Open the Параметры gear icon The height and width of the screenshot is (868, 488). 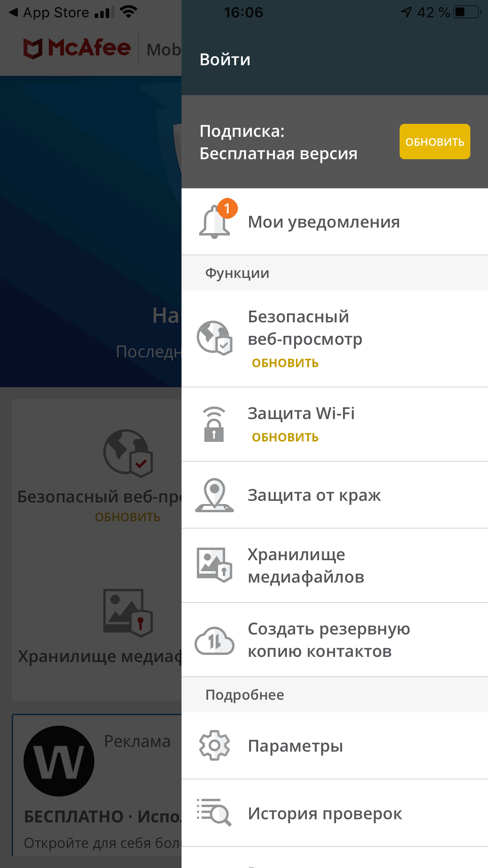tap(215, 745)
